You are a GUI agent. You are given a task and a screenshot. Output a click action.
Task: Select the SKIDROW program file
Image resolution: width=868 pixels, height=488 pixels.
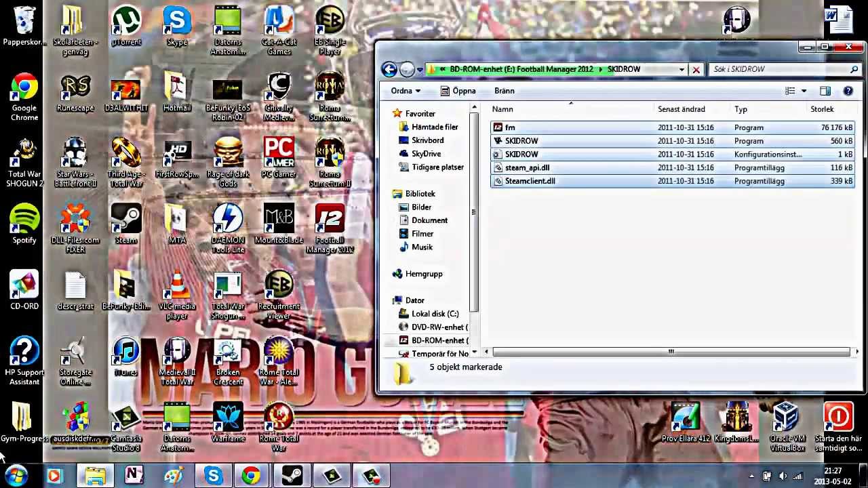point(672,141)
